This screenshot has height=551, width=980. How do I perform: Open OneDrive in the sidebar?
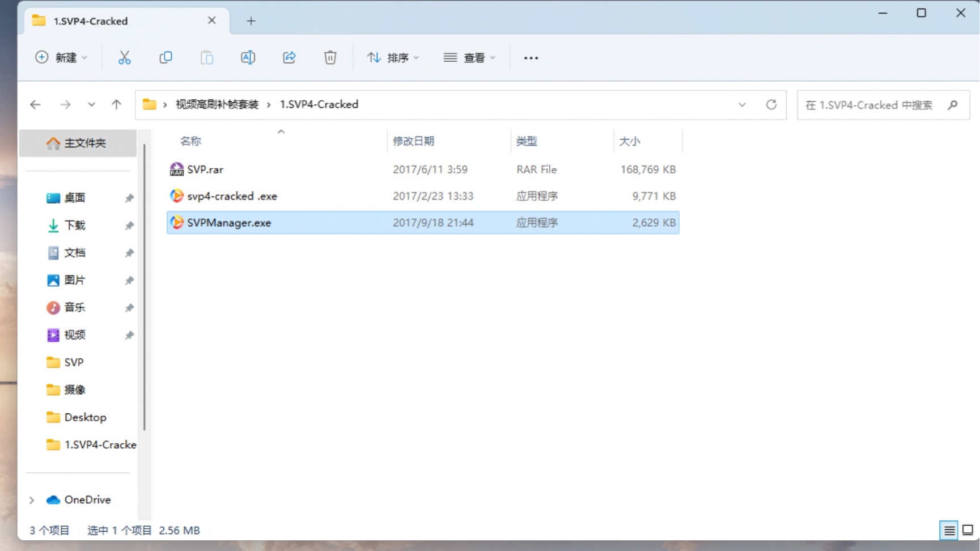click(x=87, y=500)
